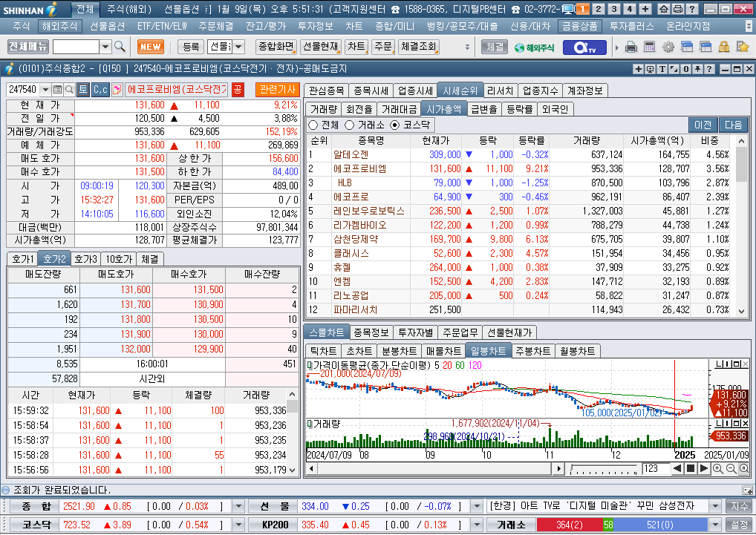
Task: Open the calculator tool icon
Action: tap(650, 47)
